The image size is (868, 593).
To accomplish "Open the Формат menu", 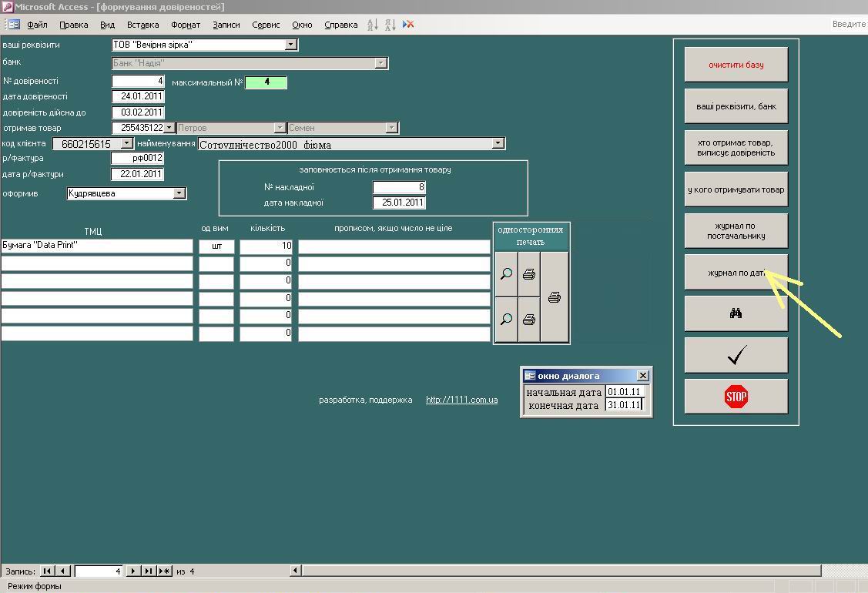I will [186, 25].
